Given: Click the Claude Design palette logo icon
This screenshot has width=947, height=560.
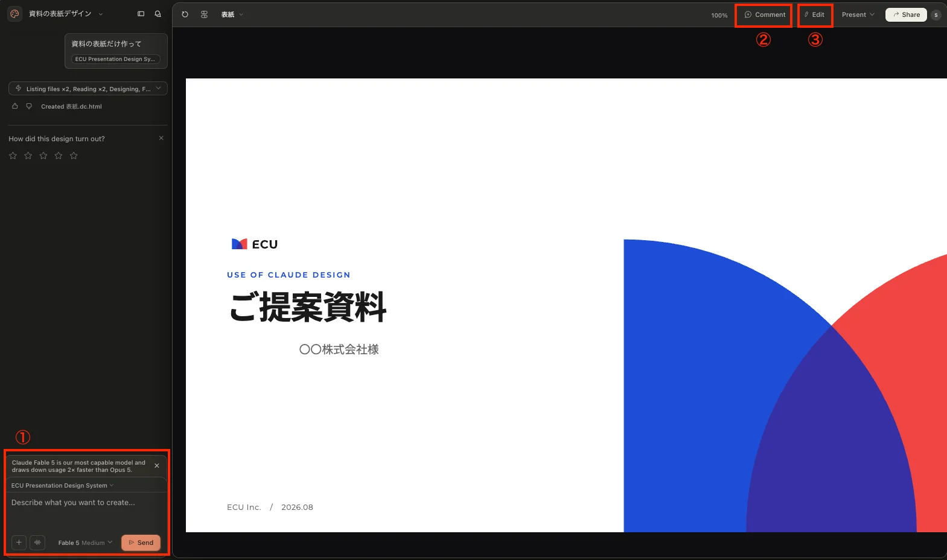Looking at the screenshot, I should pyautogui.click(x=14, y=14).
